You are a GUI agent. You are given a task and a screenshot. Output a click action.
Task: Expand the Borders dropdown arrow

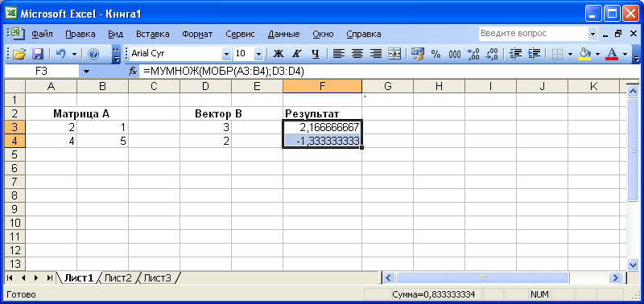pos(571,54)
